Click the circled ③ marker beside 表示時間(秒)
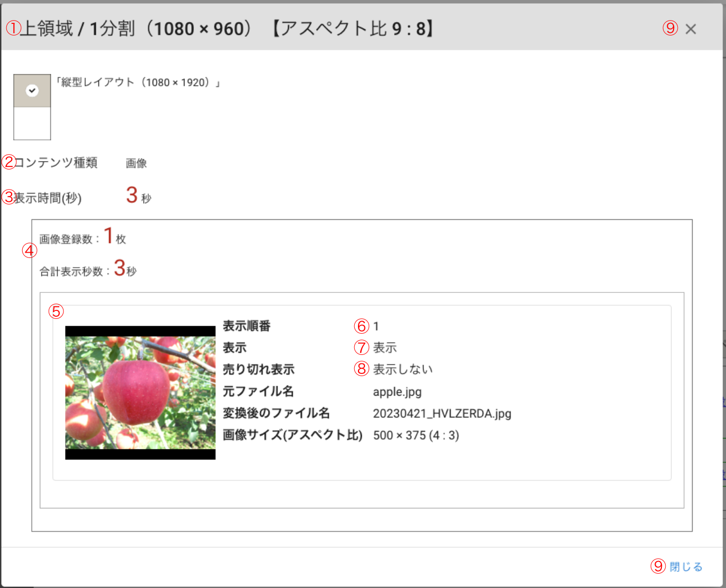 [x=8, y=197]
